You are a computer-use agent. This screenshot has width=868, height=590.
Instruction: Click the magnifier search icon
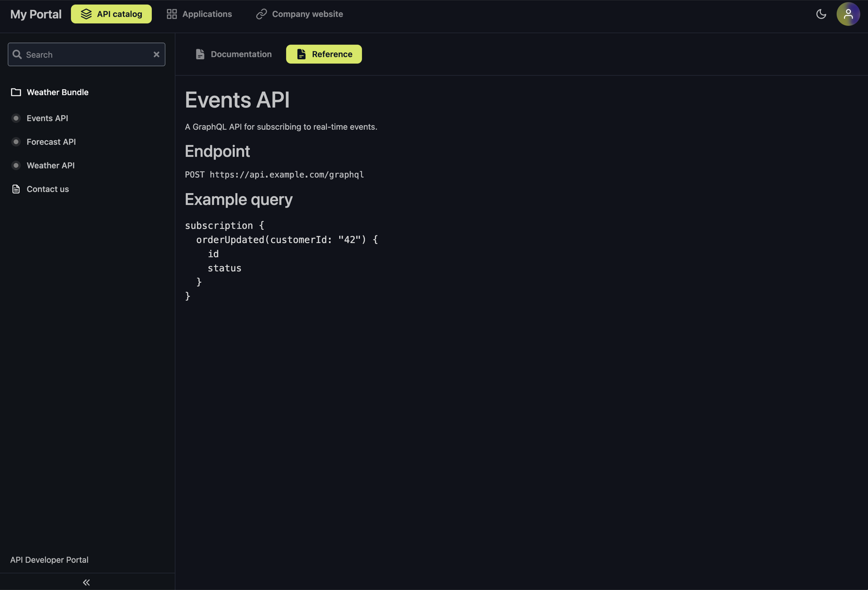click(17, 54)
